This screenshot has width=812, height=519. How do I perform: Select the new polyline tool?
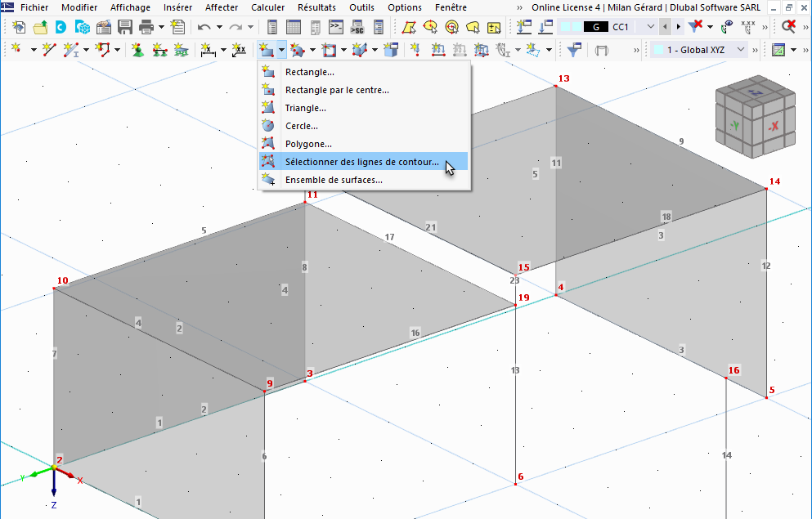pos(102,50)
